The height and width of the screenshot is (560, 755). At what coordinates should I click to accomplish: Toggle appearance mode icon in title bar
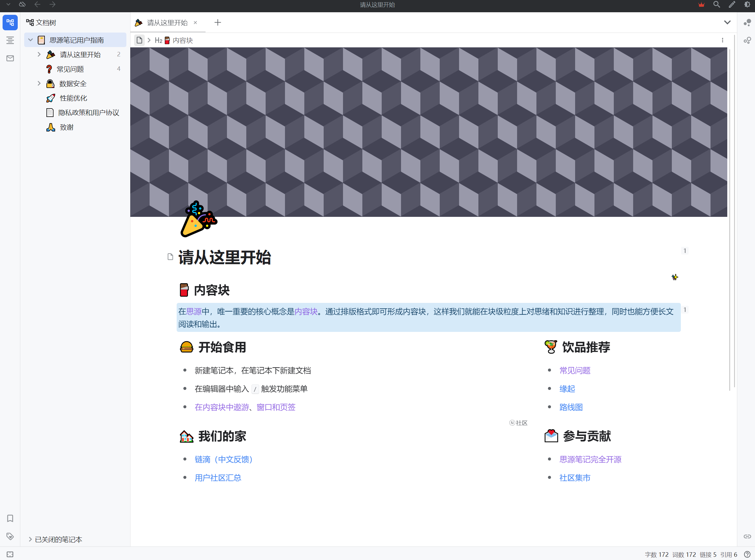coord(747,5)
